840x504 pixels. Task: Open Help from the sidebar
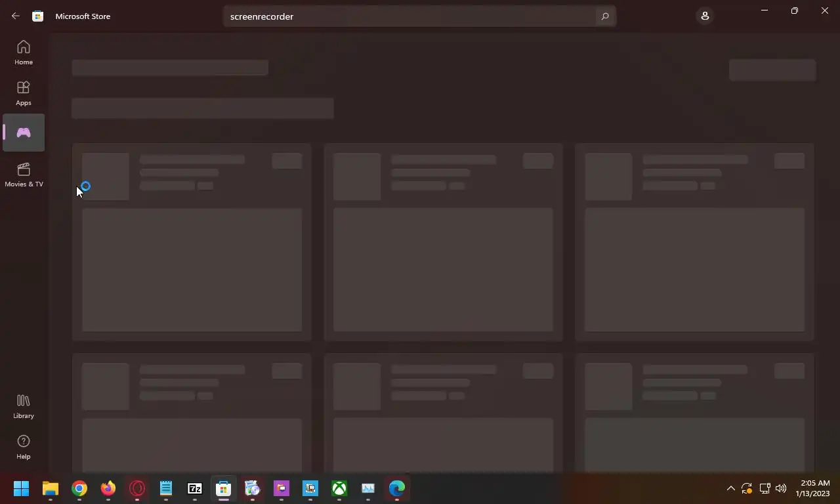click(x=24, y=447)
